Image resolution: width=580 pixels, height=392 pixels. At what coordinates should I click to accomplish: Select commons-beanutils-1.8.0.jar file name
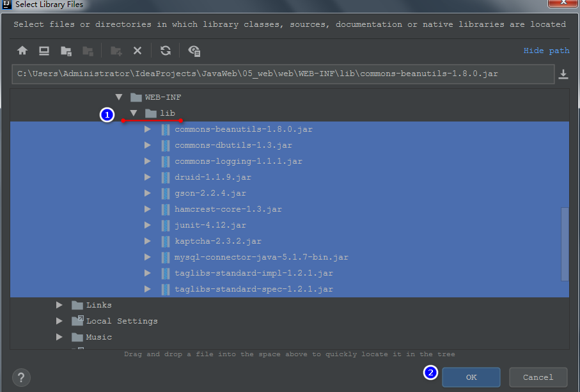coord(244,129)
